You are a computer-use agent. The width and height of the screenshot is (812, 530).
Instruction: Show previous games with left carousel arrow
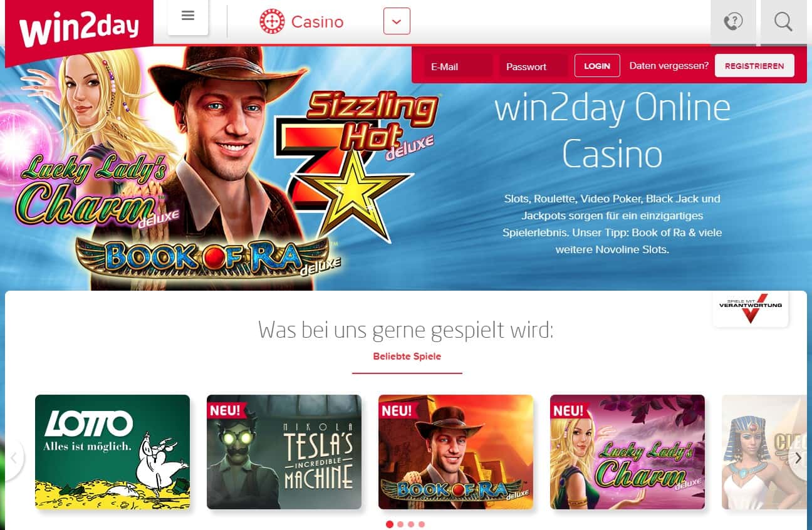[x=13, y=458]
